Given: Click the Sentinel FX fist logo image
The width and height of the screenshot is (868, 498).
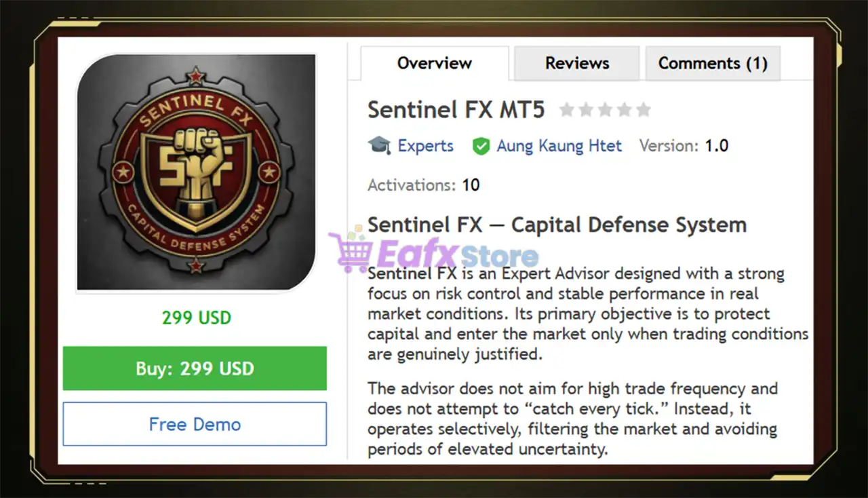Looking at the screenshot, I should (196, 172).
